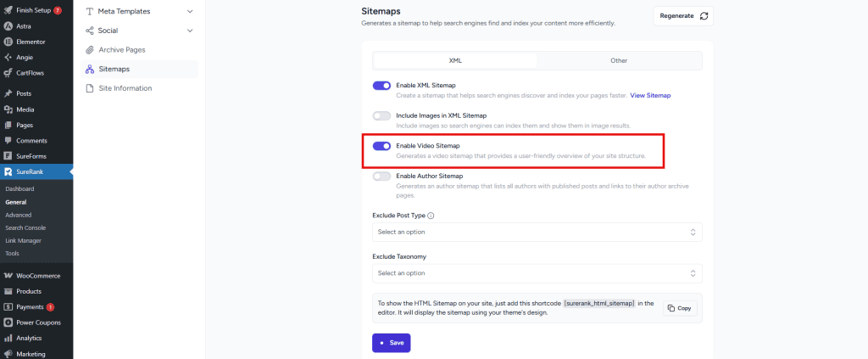This screenshot has width=868, height=359.
Task: Click the Sitemaps tree icon in settings
Action: pos(90,69)
